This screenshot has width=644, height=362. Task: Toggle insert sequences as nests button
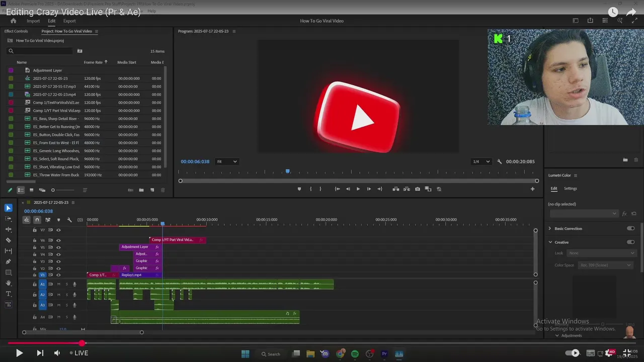pyautogui.click(x=27, y=220)
